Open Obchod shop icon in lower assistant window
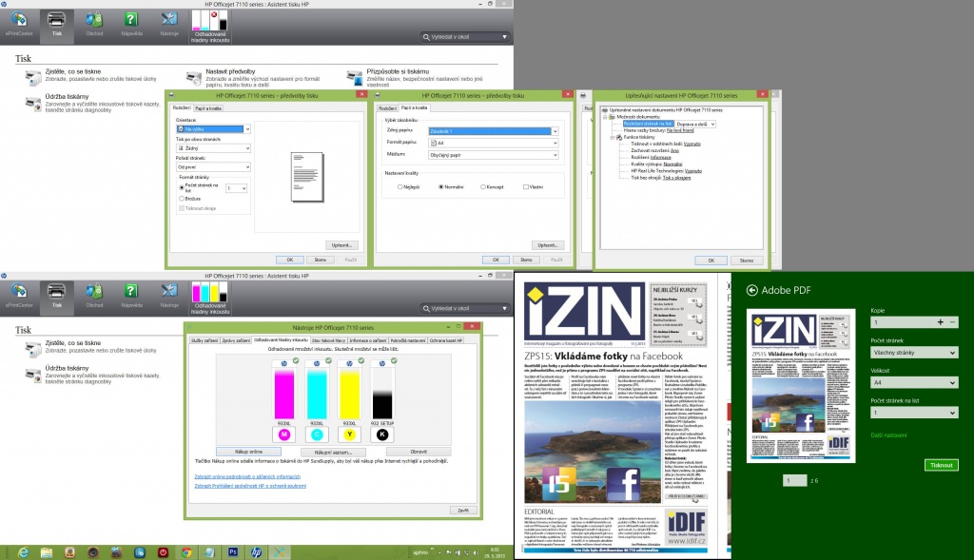 [x=94, y=296]
